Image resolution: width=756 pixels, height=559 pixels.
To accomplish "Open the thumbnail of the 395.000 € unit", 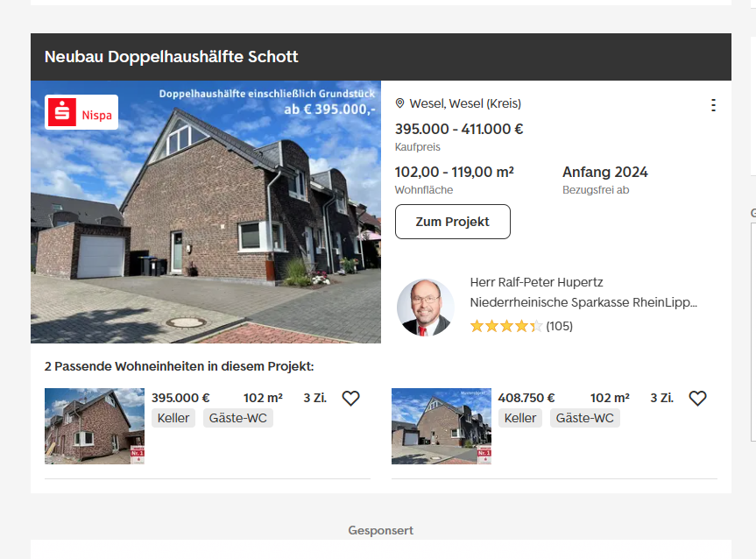I will click(x=95, y=426).
